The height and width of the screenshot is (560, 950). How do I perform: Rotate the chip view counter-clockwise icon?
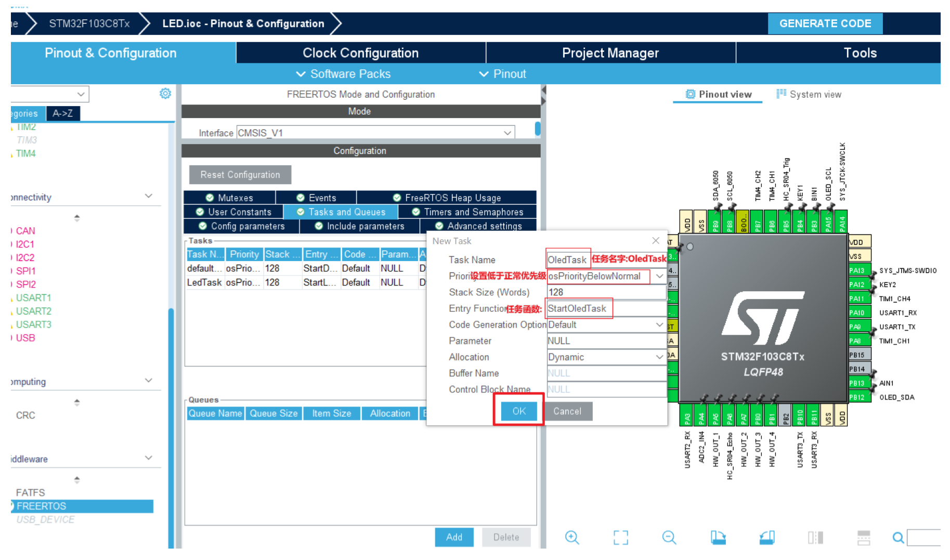coord(766,537)
